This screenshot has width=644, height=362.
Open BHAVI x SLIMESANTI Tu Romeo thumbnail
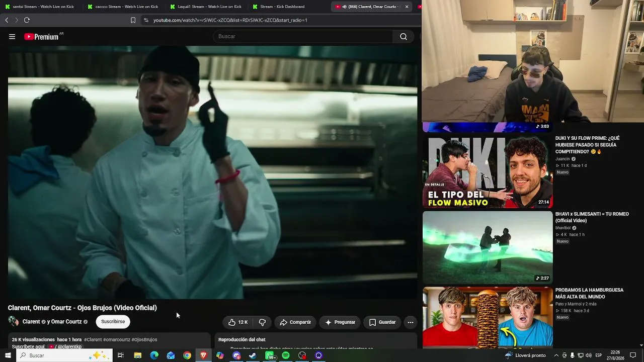[x=488, y=247]
